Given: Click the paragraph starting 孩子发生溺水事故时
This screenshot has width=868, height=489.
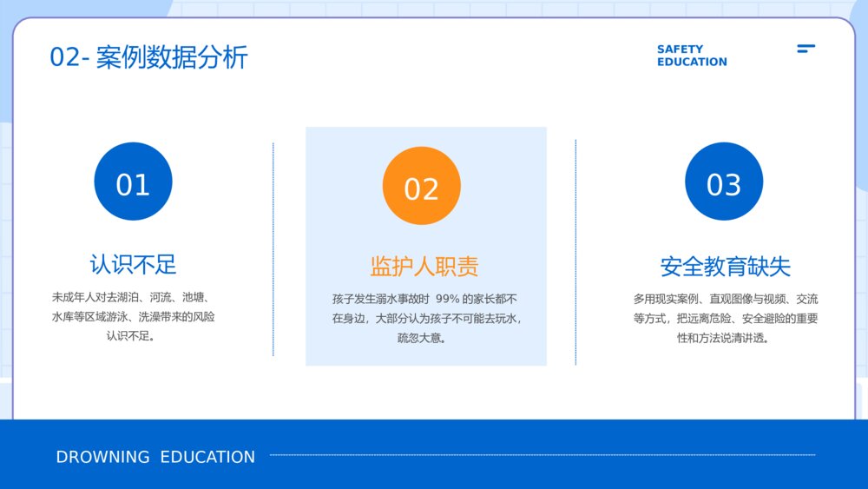Looking at the screenshot, I should [x=425, y=319].
